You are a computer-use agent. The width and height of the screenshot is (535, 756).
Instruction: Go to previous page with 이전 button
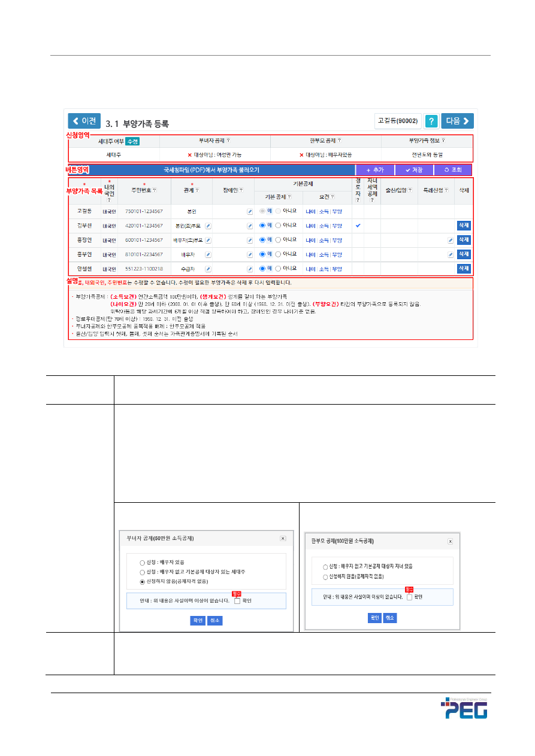pos(84,121)
